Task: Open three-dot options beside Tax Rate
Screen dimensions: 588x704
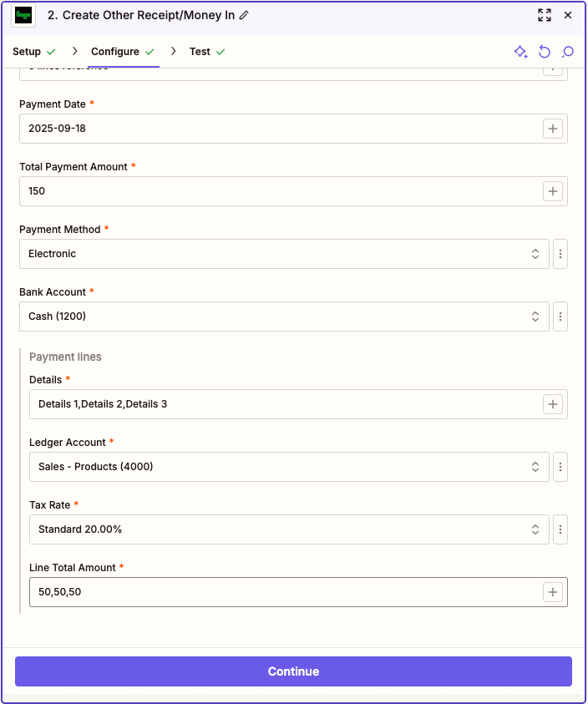Action: pos(560,529)
